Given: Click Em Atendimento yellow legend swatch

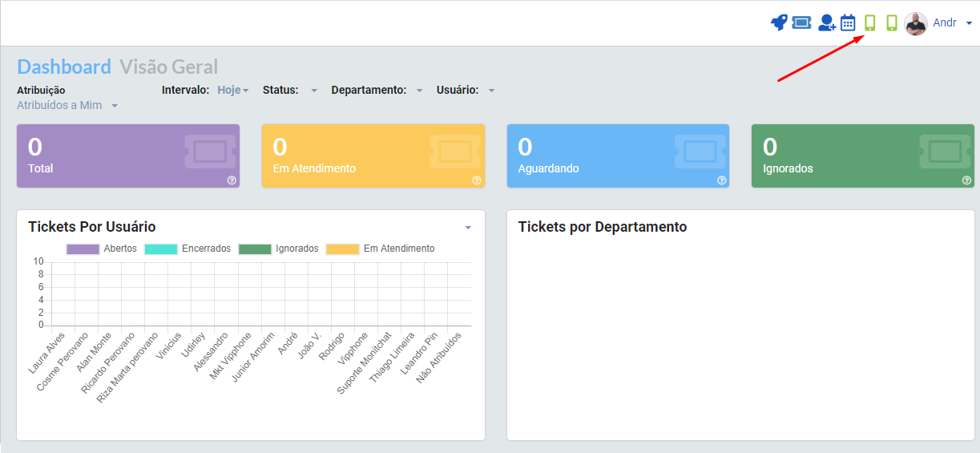Looking at the screenshot, I should pos(342,249).
